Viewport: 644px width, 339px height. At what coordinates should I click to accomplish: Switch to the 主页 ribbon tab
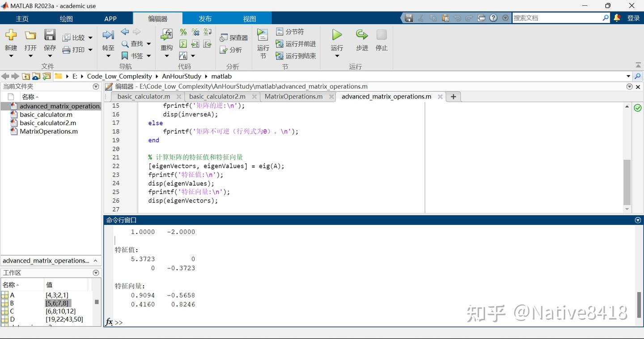22,19
